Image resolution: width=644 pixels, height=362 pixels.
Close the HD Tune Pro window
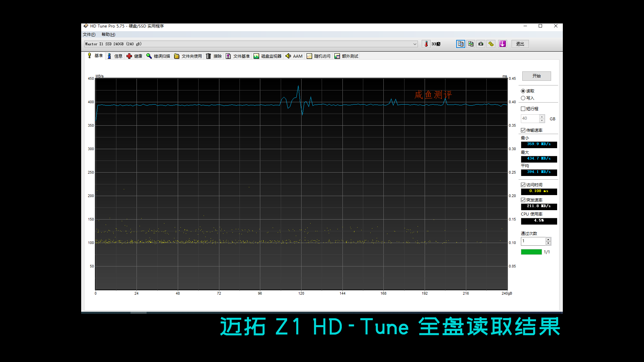pos(555,26)
